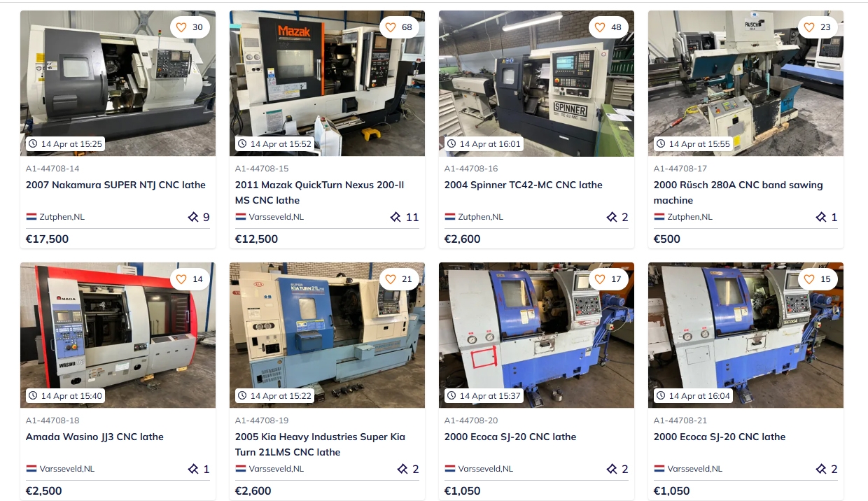Click bid gavel icon showing 11 bids
This screenshot has width=868, height=501.
coord(395,217)
